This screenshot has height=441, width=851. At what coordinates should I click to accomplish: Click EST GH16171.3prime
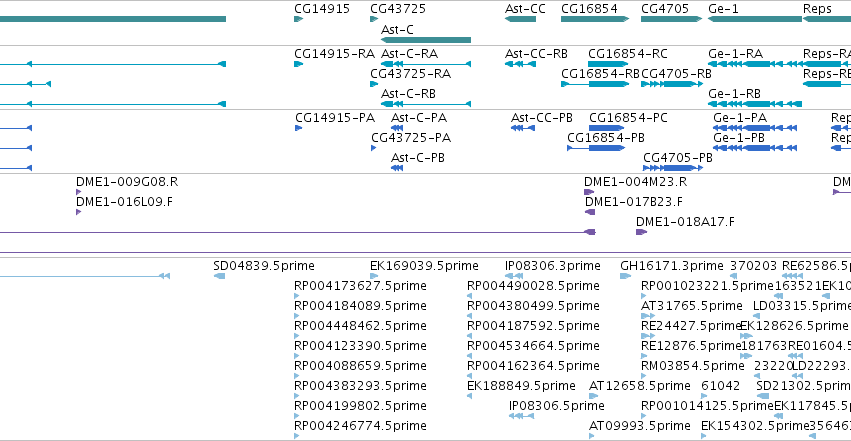tap(672, 266)
